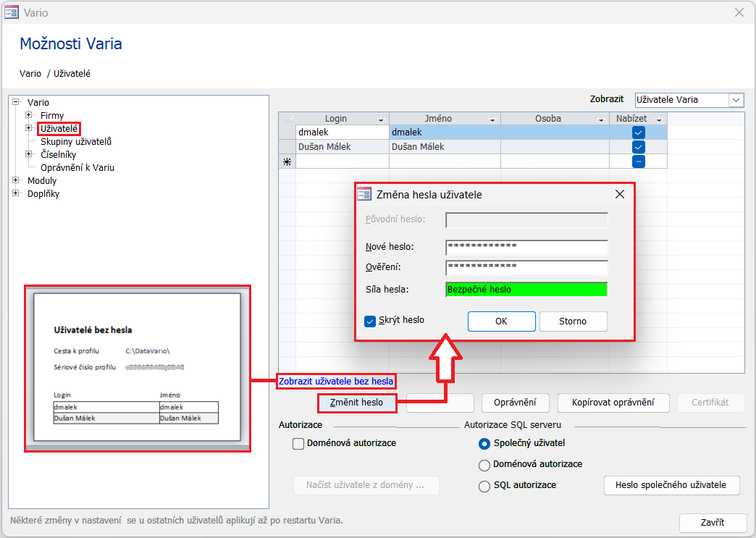This screenshot has height=538, width=756.
Task: Click the Vario app icon in title bar
Action: click(12, 12)
